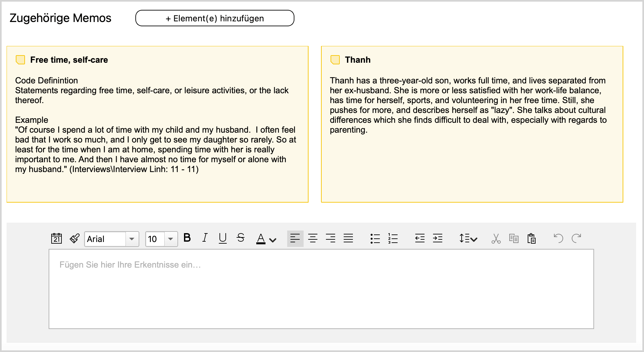644x352 pixels.
Task: Click the Example heading in the memo
Action: tap(32, 120)
